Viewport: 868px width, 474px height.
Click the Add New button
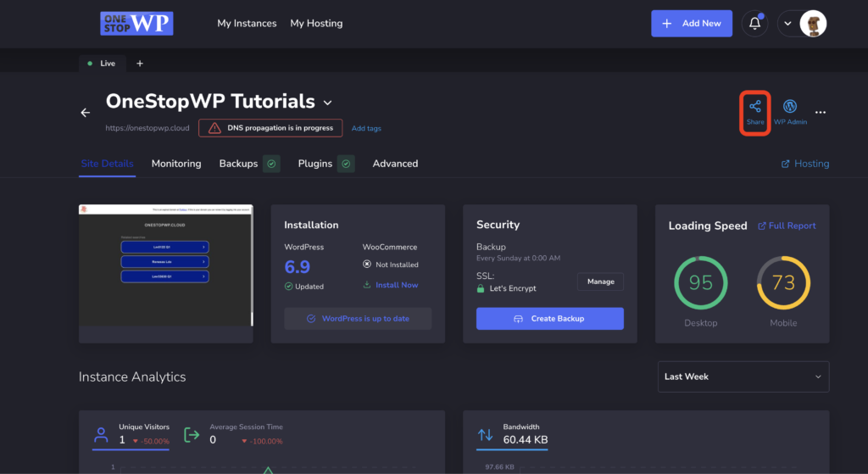692,23
